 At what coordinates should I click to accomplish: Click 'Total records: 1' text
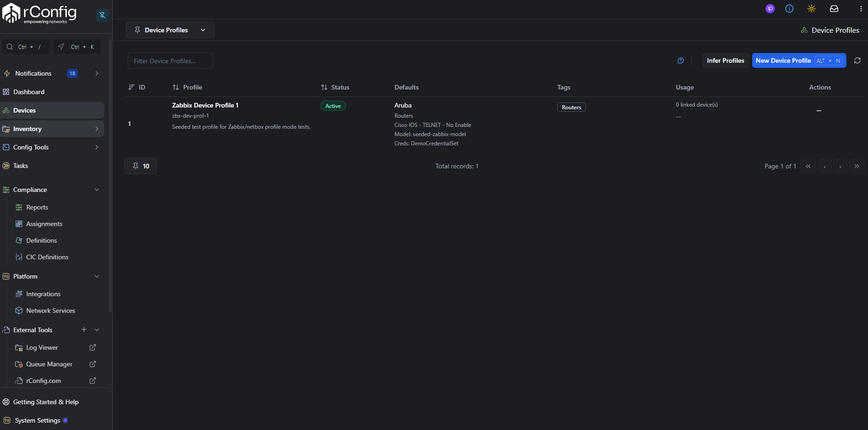pos(457,166)
